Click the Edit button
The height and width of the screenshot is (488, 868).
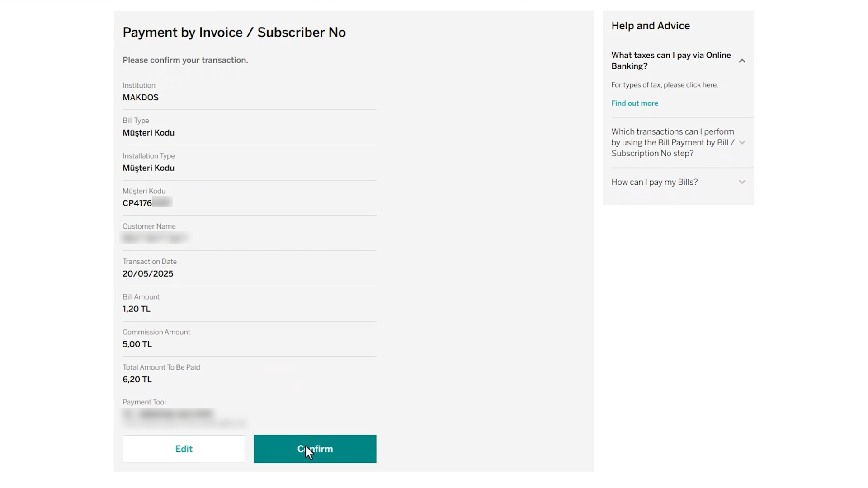[184, 449]
